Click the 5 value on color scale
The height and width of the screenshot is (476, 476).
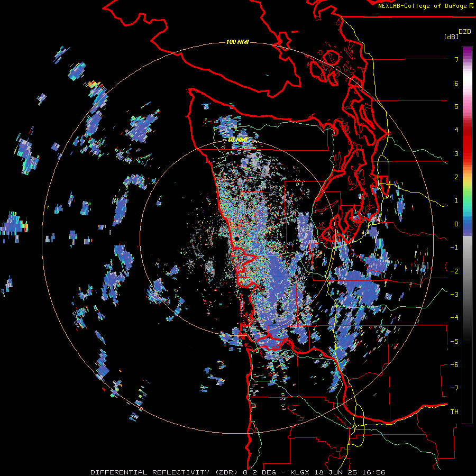[456, 106]
